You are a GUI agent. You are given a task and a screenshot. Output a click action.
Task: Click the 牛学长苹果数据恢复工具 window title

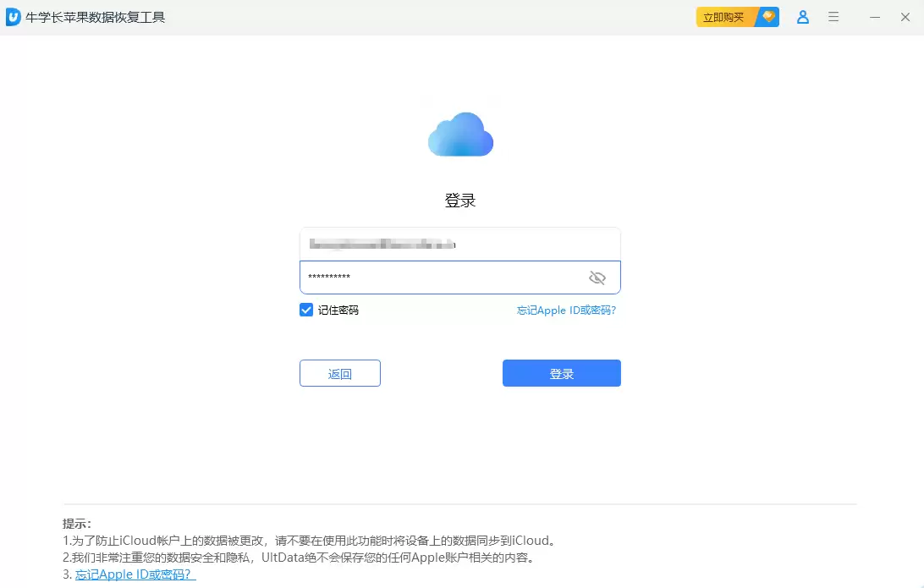point(95,17)
